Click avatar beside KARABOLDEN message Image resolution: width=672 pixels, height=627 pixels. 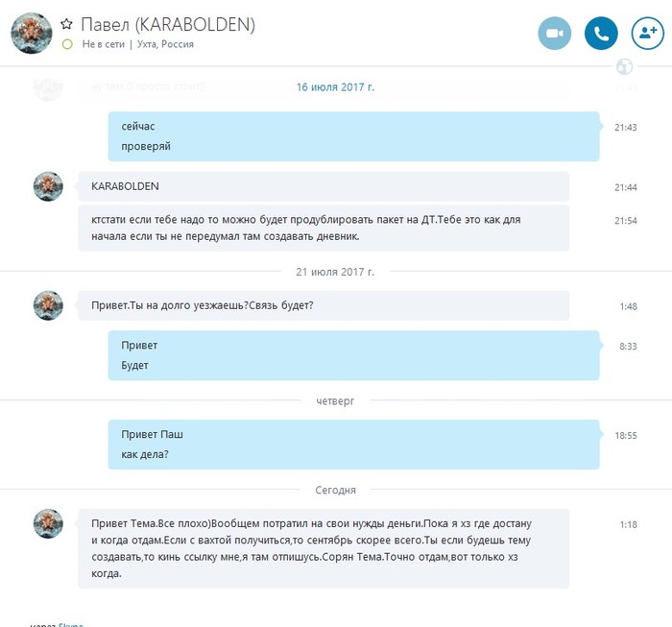click(48, 186)
